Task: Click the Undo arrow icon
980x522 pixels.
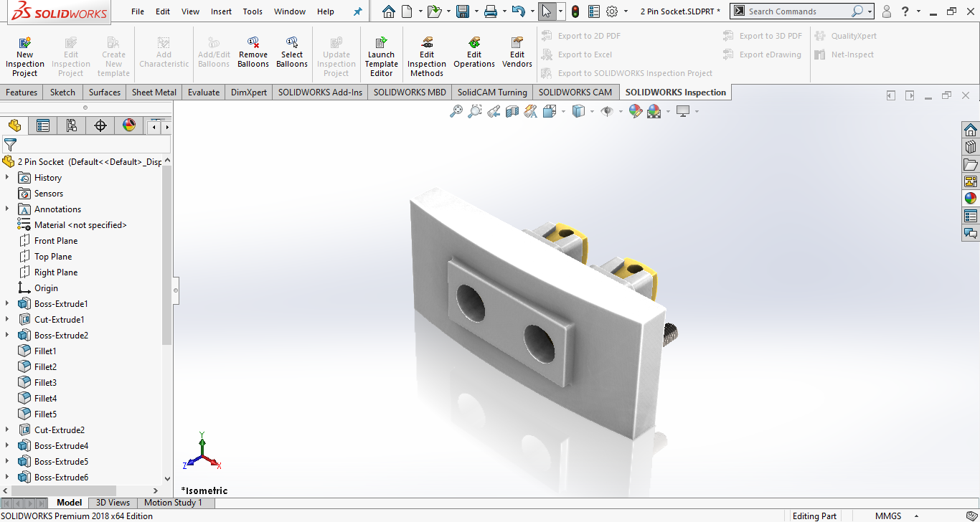Action: click(x=519, y=11)
